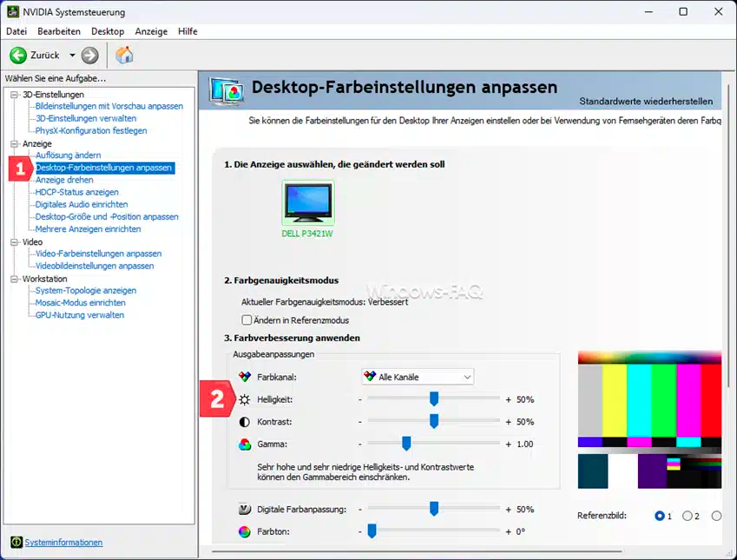Open PhysX-Konfiguration festlegen
Image resolution: width=737 pixels, height=560 pixels.
click(91, 131)
